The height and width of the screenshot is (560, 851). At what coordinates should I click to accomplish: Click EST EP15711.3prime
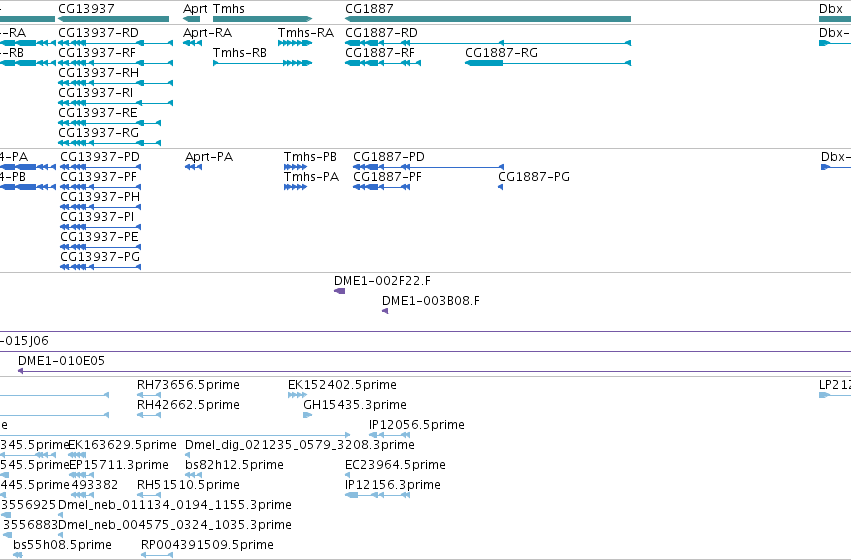[x=81, y=475]
